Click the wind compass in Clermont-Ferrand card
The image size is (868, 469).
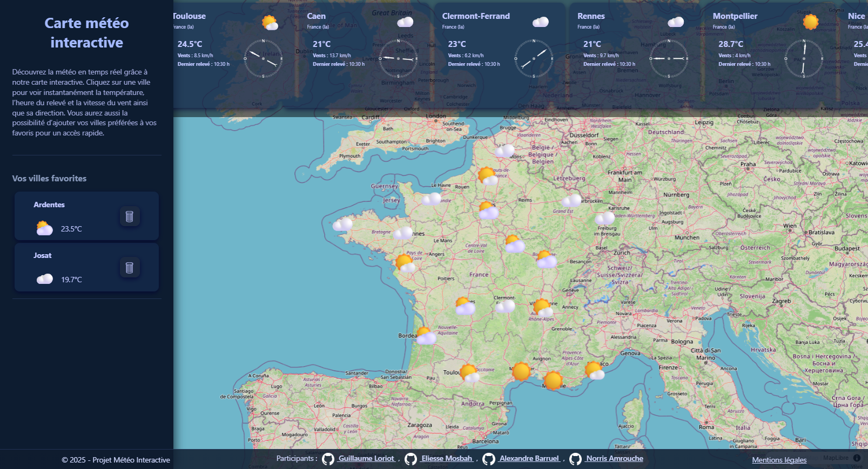click(x=534, y=58)
